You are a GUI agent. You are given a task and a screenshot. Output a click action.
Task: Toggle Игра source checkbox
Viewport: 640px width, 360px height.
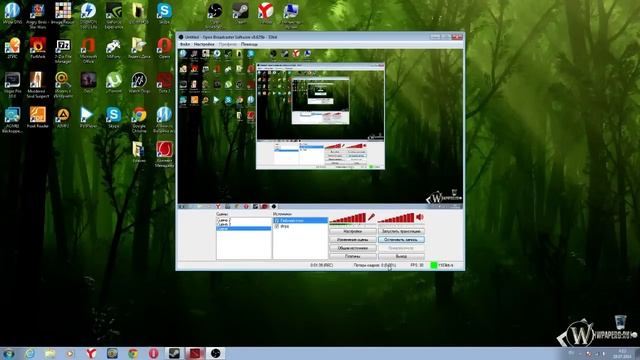pos(277,226)
